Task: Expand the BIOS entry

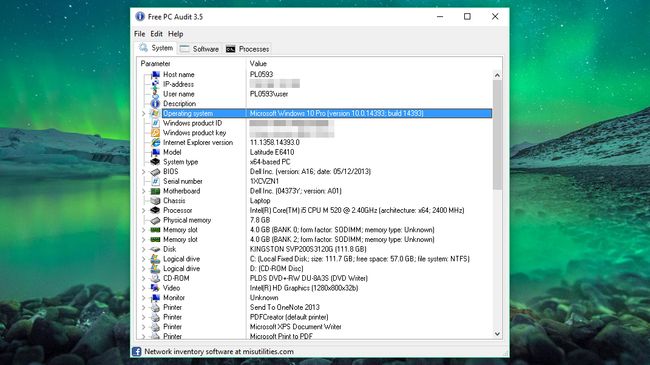Action: pyautogui.click(x=144, y=172)
